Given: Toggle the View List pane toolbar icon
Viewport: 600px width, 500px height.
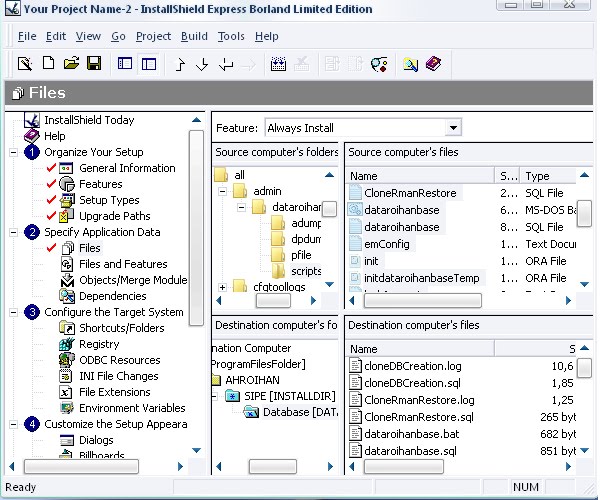Looking at the screenshot, I should point(125,64).
